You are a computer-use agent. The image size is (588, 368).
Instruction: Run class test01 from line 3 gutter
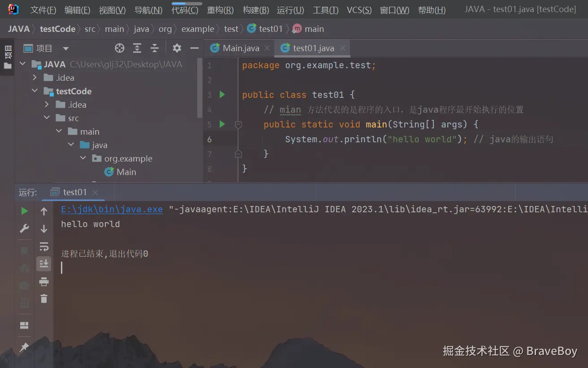click(222, 95)
